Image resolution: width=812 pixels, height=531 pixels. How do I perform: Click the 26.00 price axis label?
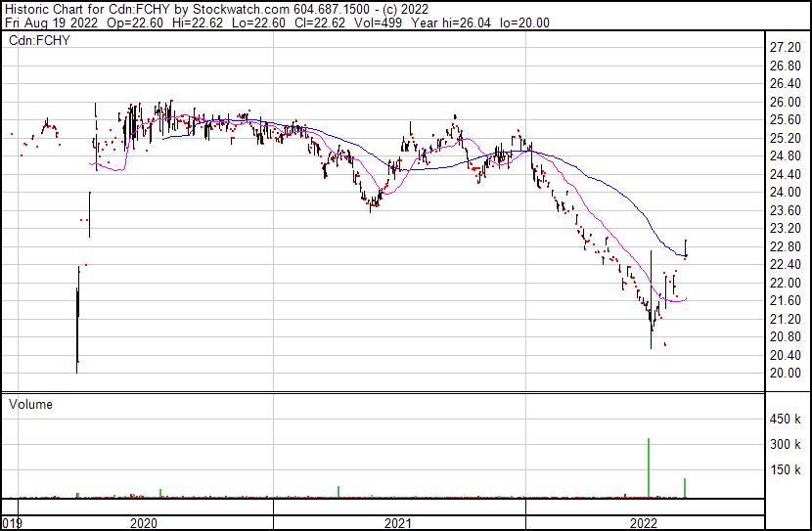coord(786,103)
